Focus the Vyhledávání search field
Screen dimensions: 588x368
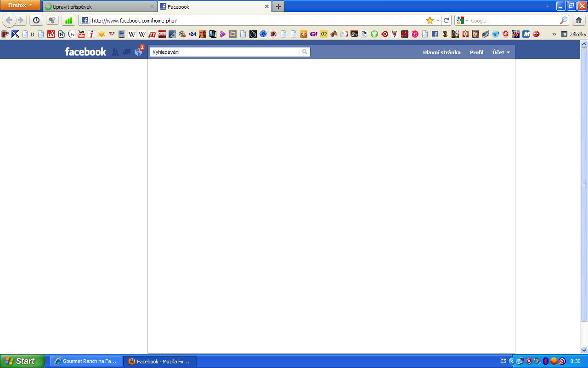pos(225,52)
